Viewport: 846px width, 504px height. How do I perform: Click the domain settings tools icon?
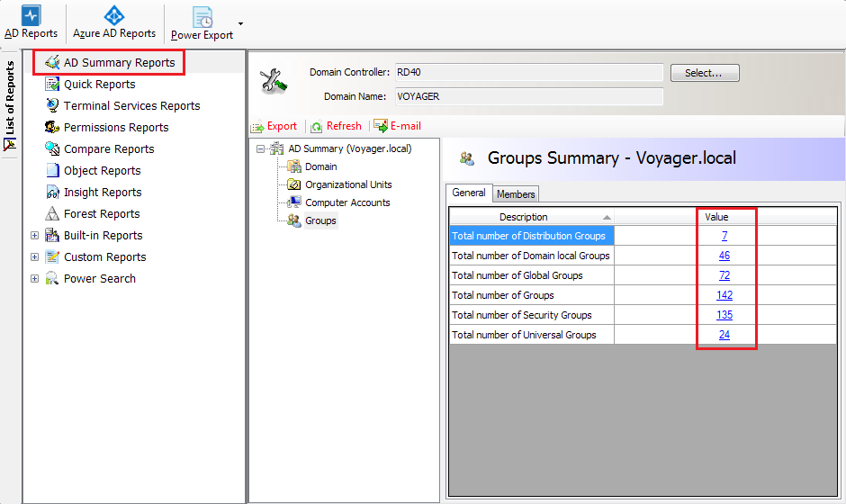point(274,82)
